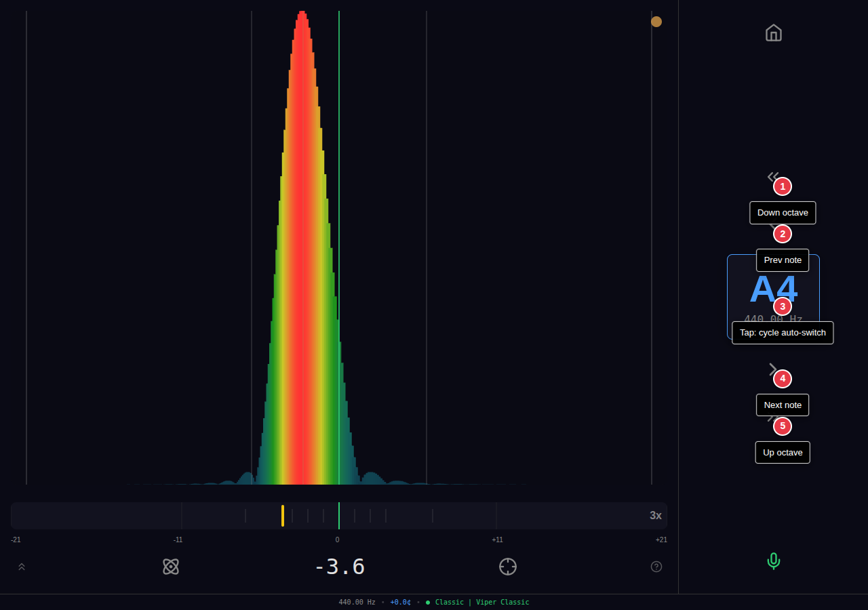Click the yellow marker on cents bar
The width and height of the screenshot is (868, 610).
(x=283, y=516)
